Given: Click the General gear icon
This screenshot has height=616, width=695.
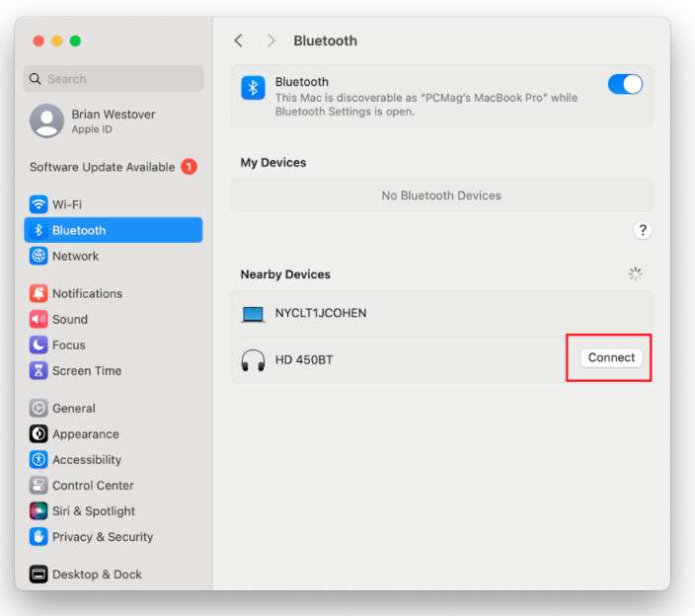Looking at the screenshot, I should [x=39, y=408].
